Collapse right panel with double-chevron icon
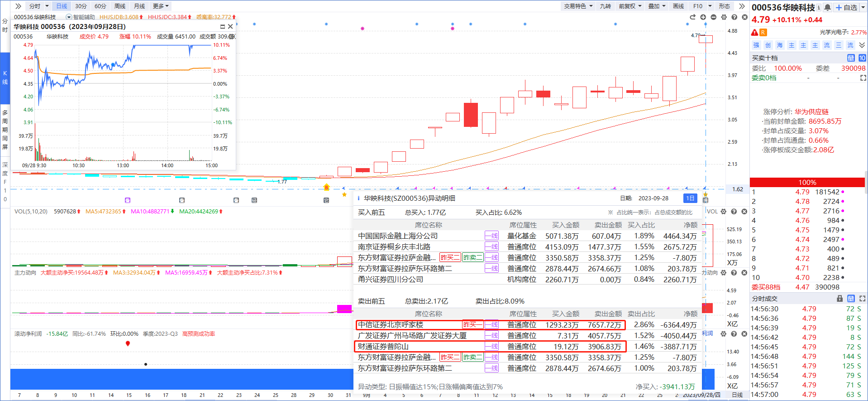Image resolution: width=868 pixels, height=401 pixels. point(742,6)
